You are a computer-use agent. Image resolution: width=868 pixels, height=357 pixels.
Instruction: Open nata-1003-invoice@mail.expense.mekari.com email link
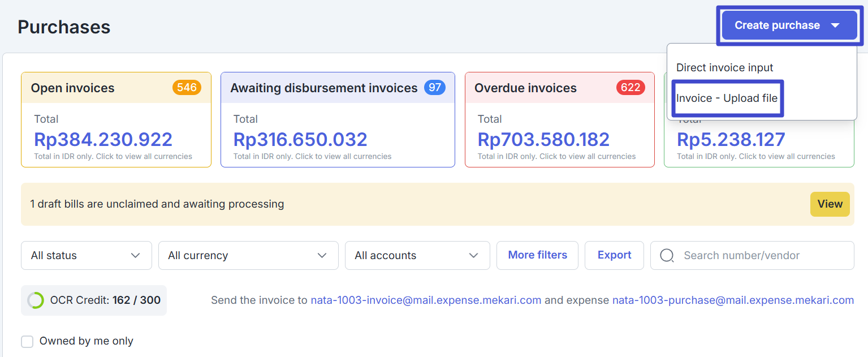pyautogui.click(x=426, y=300)
